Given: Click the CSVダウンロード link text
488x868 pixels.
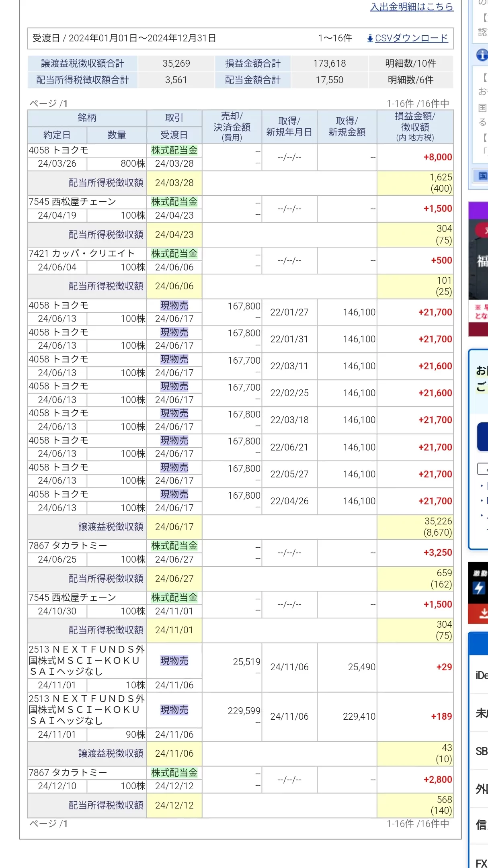Looking at the screenshot, I should click(411, 39).
